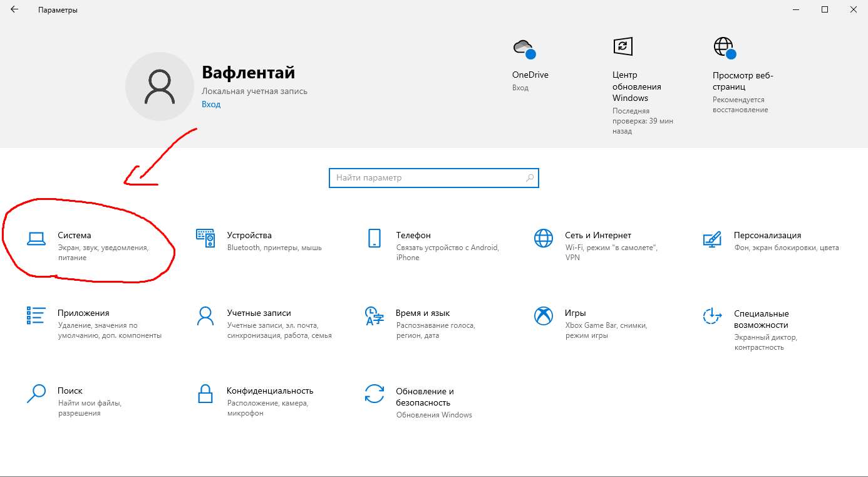
Task: Click 'Связать устройство с Android, iPhone' text
Action: [448, 253]
